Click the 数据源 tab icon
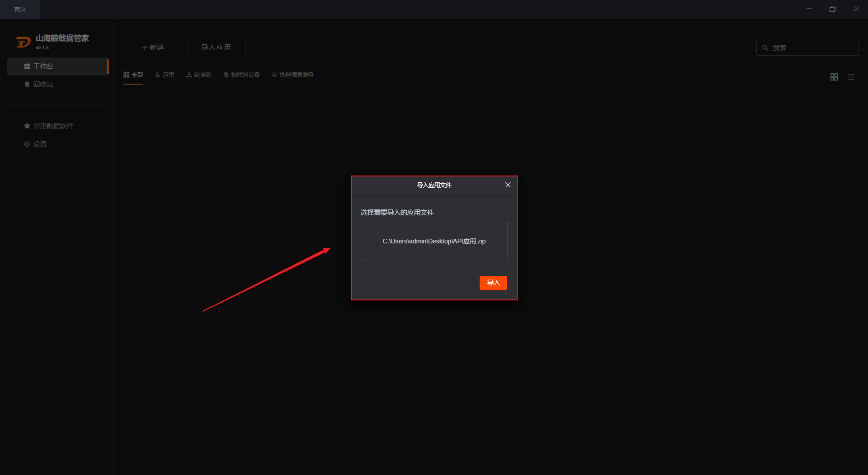Viewport: 868px width, 475px height. click(x=189, y=75)
